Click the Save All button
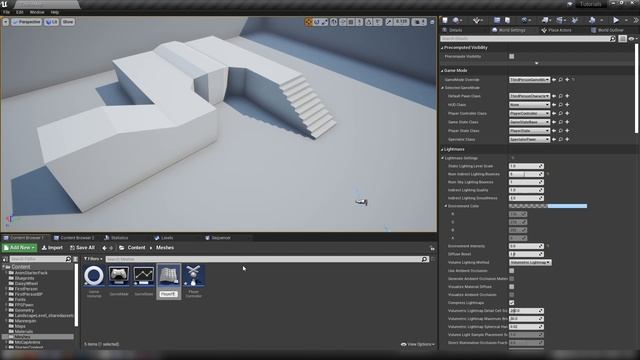Viewport: 640px width, 360px height. [82, 248]
